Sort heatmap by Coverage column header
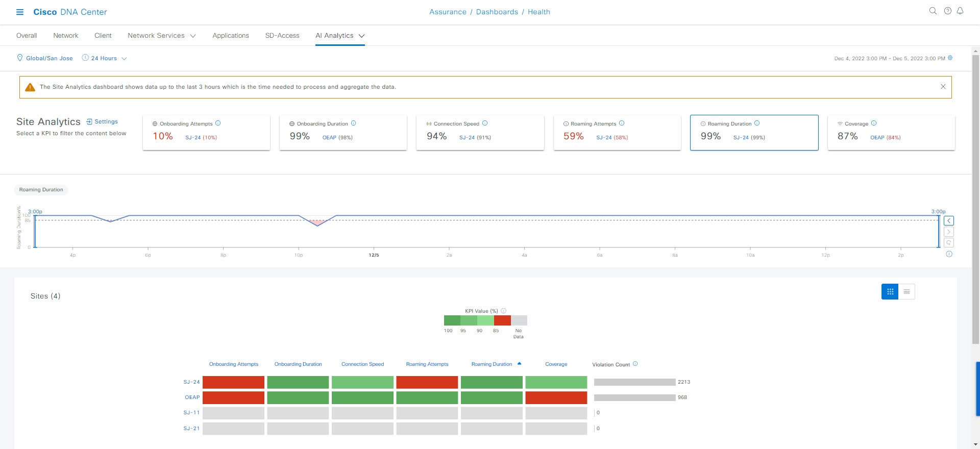980x449 pixels. pyautogui.click(x=556, y=364)
